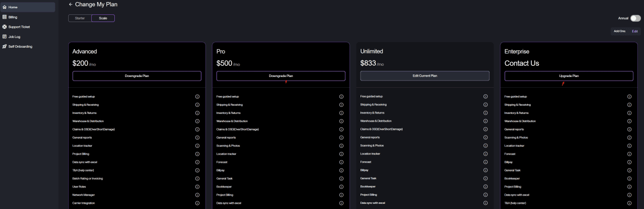The image size is (644, 209).
Task: Downgrade to the Pro plan
Action: tap(281, 76)
